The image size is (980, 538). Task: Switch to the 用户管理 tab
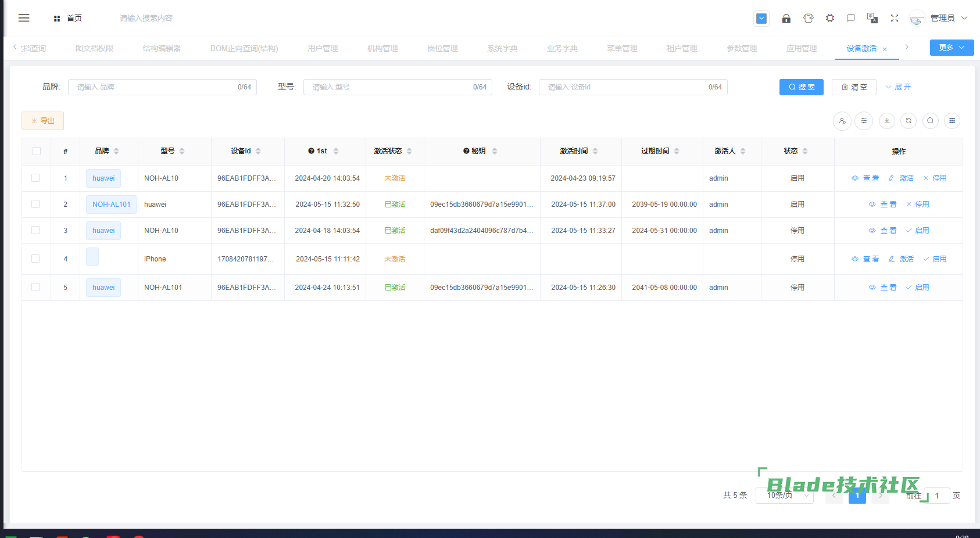(x=323, y=48)
